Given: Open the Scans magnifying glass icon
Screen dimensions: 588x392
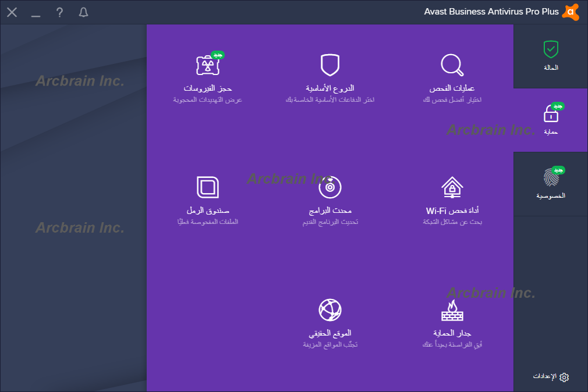Looking at the screenshot, I should point(452,65).
